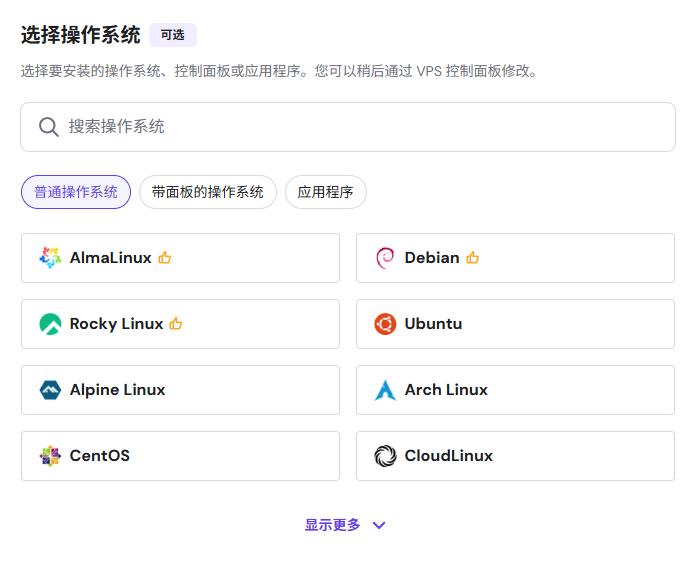Image resolution: width=690 pixels, height=563 pixels.
Task: Click the magnifier icon in search box
Action: pos(49,127)
